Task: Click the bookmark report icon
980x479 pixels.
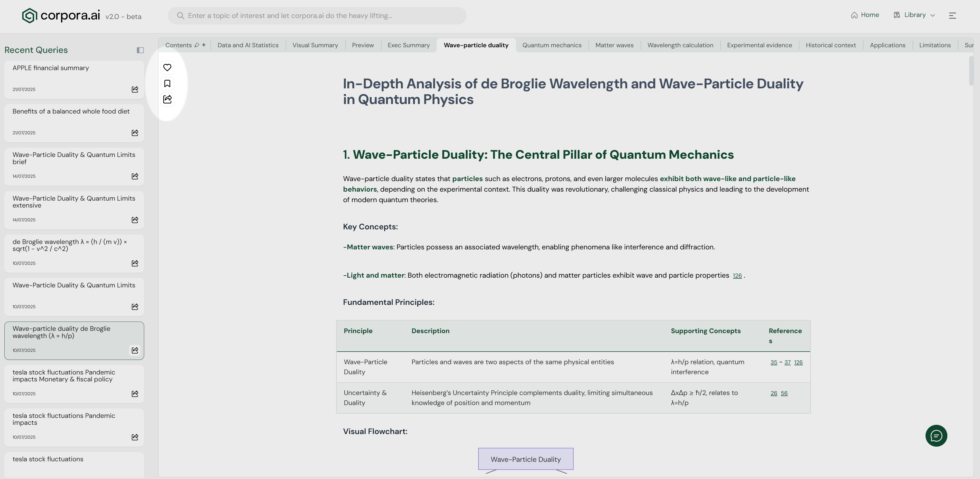Action: [167, 84]
